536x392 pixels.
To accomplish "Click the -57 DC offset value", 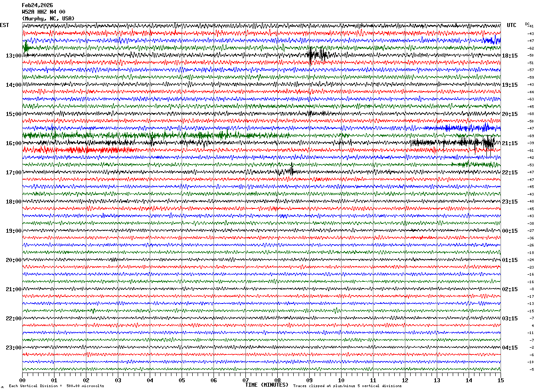I will coord(531,70).
